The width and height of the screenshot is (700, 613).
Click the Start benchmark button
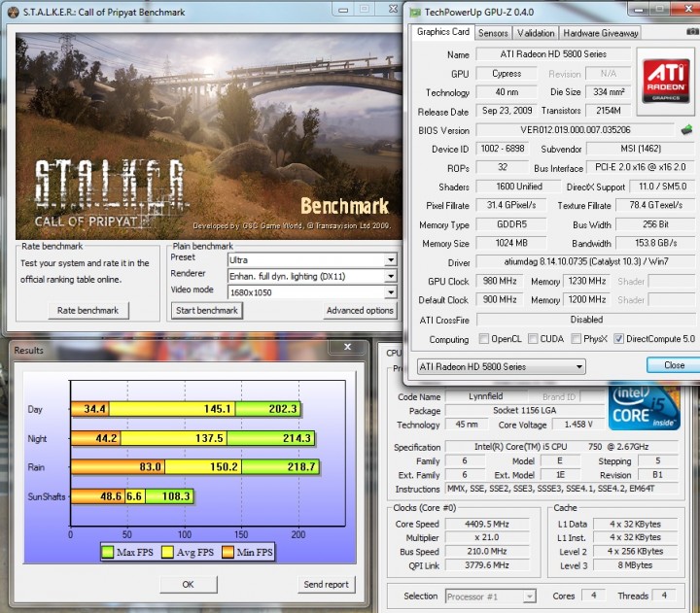point(207,311)
